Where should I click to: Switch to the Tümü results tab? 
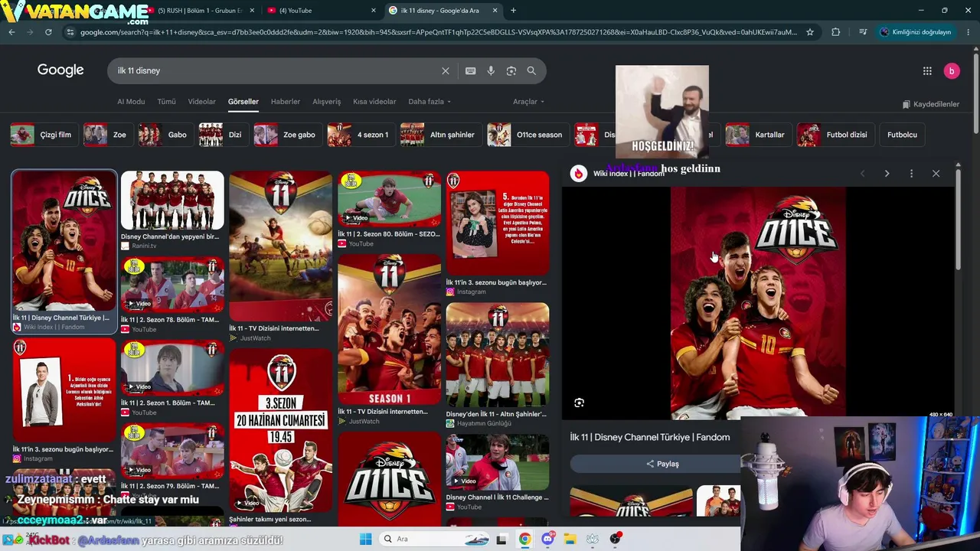pyautogui.click(x=166, y=102)
